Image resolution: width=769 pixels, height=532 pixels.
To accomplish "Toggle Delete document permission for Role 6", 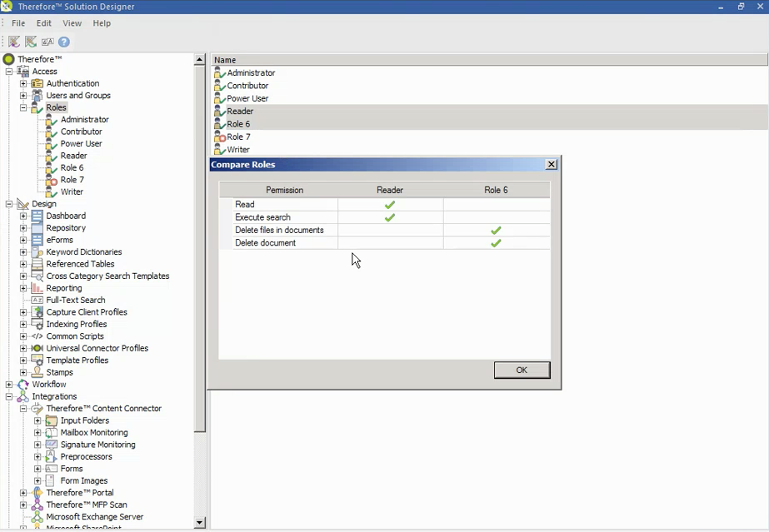I will tap(496, 242).
